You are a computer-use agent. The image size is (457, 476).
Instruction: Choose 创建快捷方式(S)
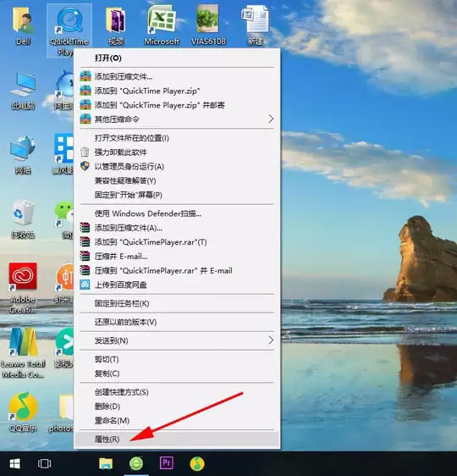[177, 392]
